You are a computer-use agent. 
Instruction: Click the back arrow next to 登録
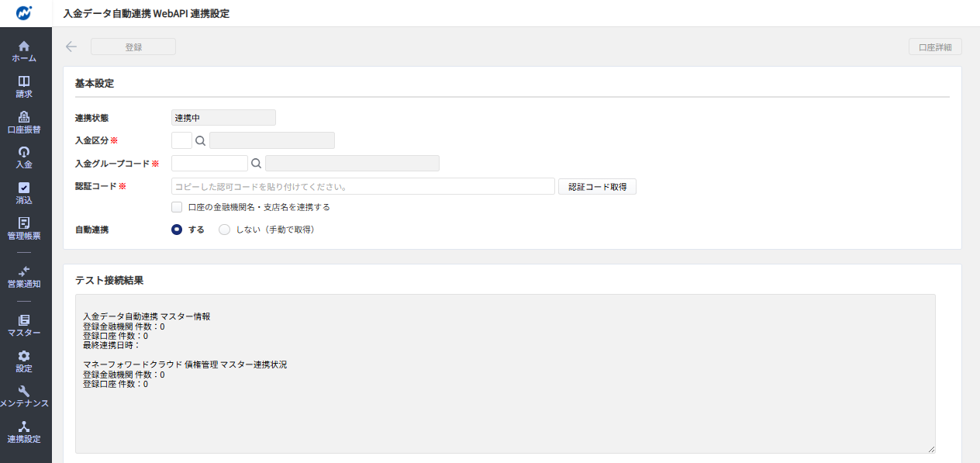(x=71, y=47)
